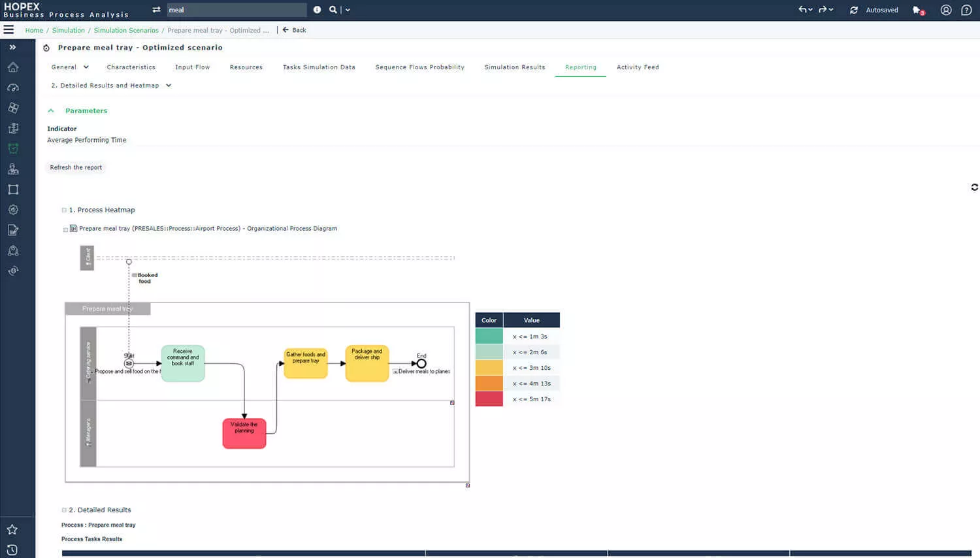Image resolution: width=980 pixels, height=558 pixels.
Task: Select 'Gather foods and prepare tray' task box
Action: tap(306, 363)
